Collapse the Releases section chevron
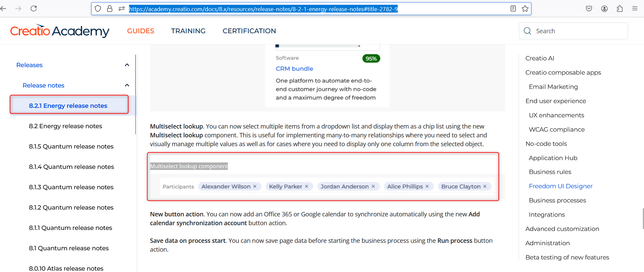This screenshot has height=272, width=644. [127, 65]
